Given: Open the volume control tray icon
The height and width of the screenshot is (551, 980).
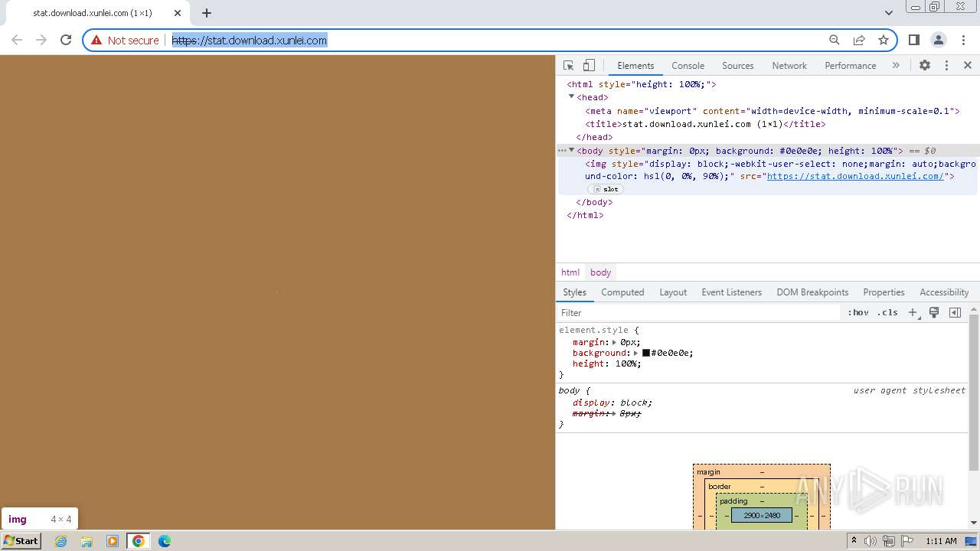Looking at the screenshot, I should 871,541.
